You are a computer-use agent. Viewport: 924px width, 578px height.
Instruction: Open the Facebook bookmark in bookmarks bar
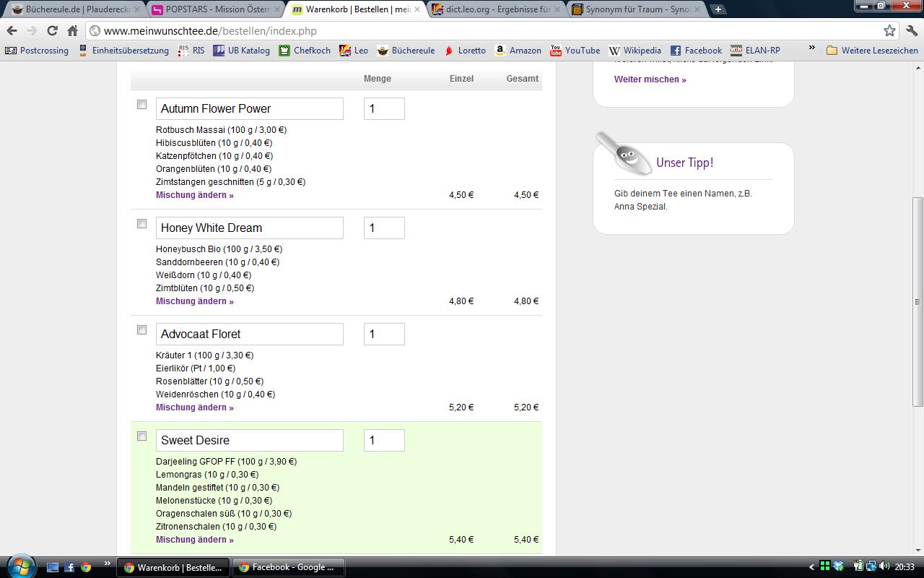tap(696, 51)
